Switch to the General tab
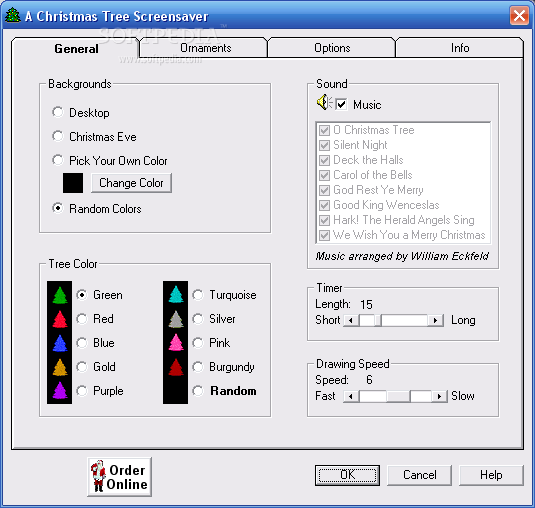The width and height of the screenshot is (535, 508). pos(76,48)
